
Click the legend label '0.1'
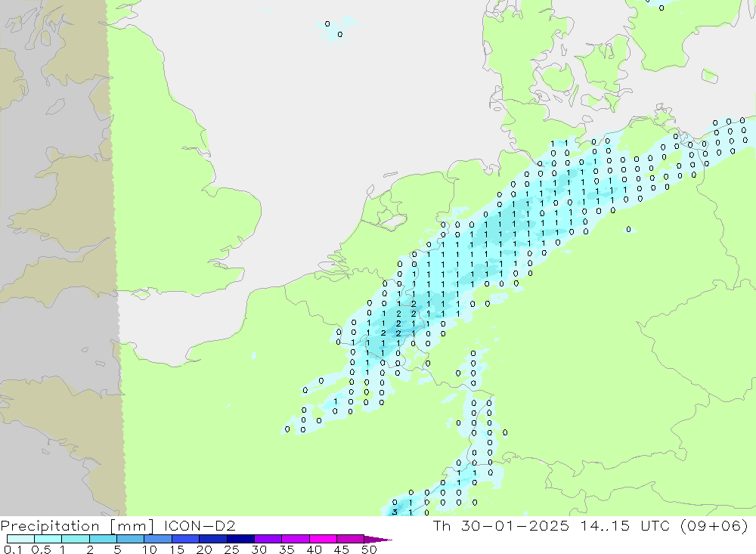click(x=13, y=549)
